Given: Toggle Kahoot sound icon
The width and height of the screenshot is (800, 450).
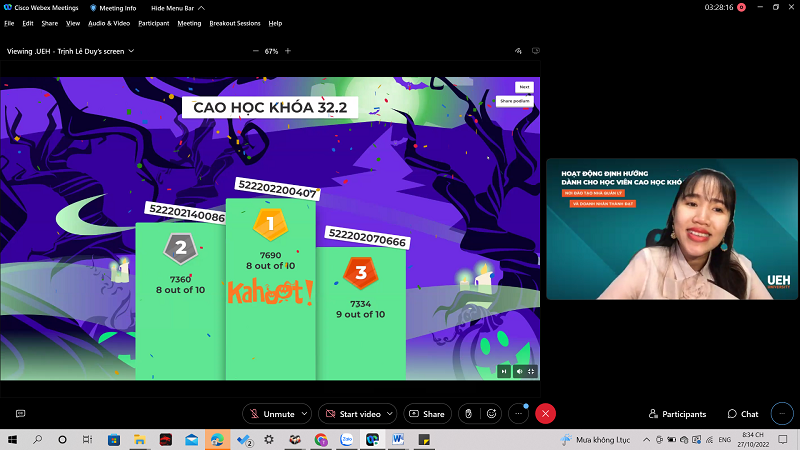Looking at the screenshot, I should 519,371.
